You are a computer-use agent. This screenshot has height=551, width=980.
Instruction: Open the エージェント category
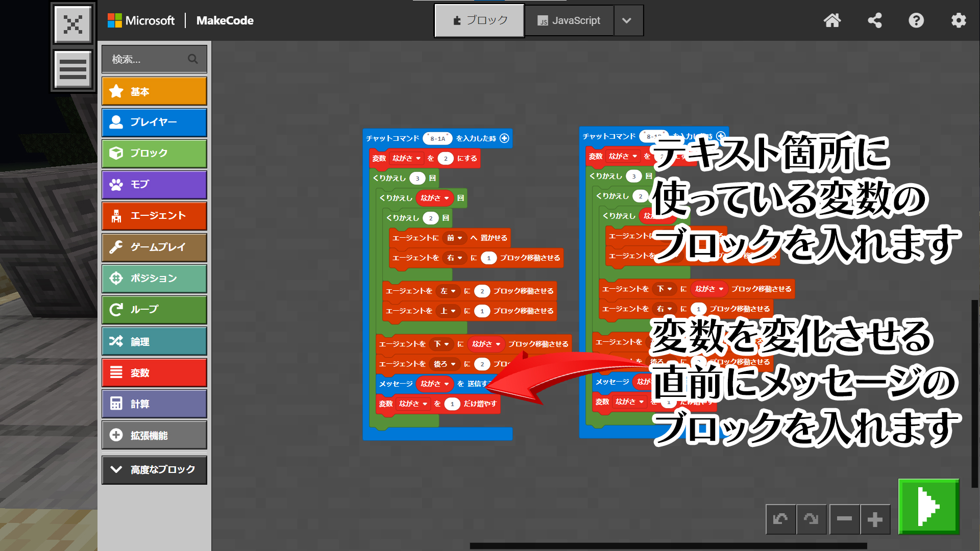tap(154, 216)
